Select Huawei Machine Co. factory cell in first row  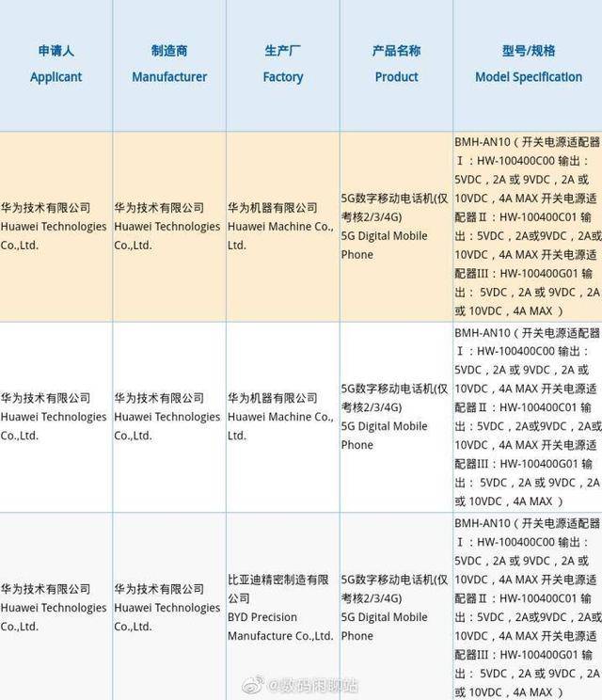point(283,227)
